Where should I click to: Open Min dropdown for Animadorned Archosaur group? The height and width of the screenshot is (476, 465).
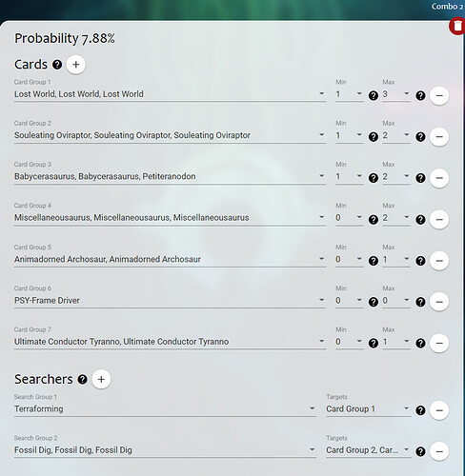(350, 259)
